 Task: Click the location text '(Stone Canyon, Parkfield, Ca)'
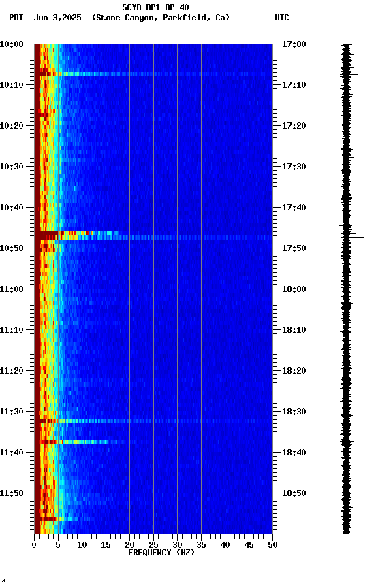(x=161, y=18)
